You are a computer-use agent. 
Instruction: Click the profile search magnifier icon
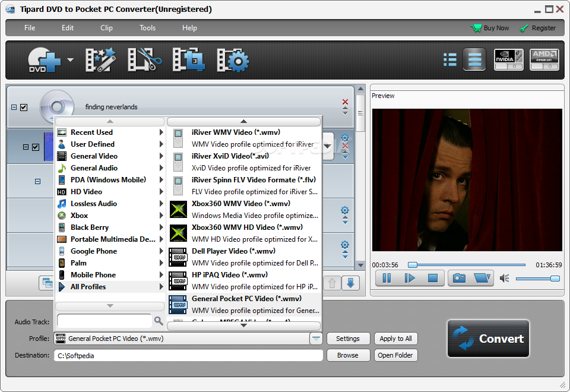coord(159,321)
